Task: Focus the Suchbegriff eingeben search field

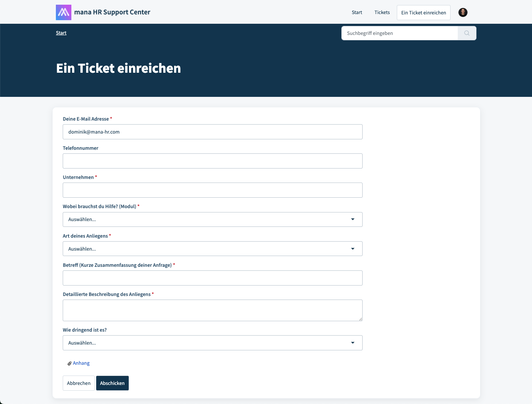Action: click(x=399, y=33)
